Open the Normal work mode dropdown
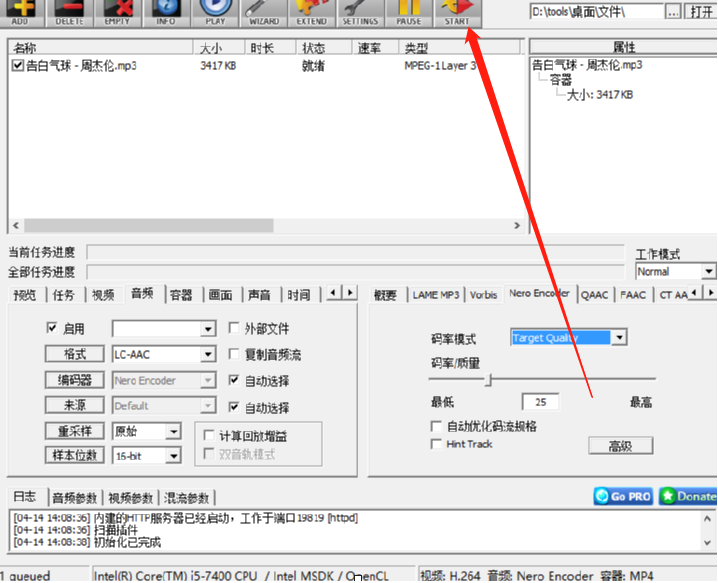The image size is (718, 583). [x=708, y=271]
